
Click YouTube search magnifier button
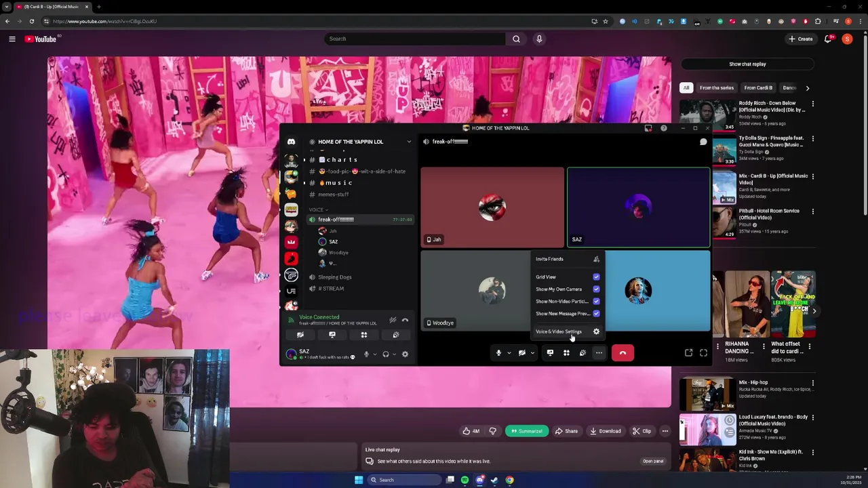pyautogui.click(x=516, y=39)
